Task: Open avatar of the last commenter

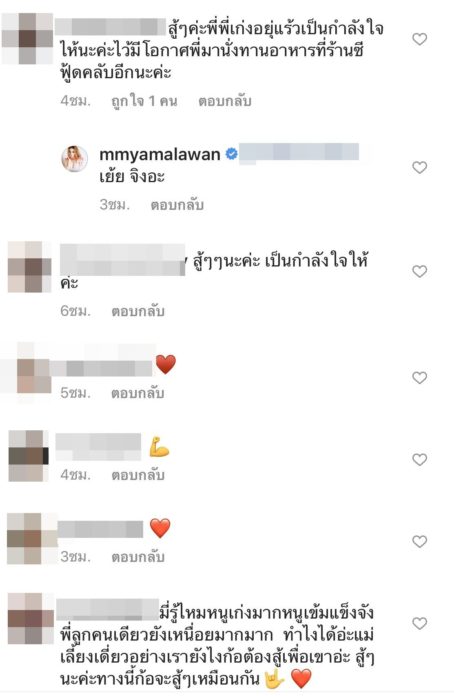Action: [x=31, y=618]
